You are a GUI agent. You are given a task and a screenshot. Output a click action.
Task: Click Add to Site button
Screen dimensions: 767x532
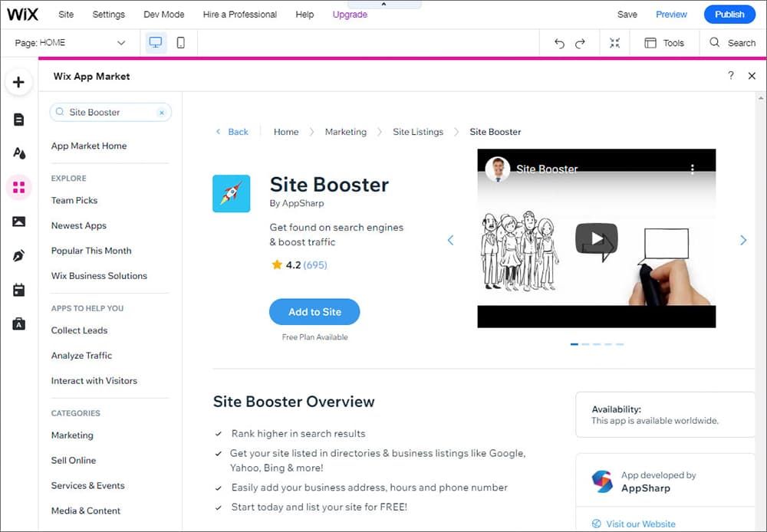[x=314, y=311]
